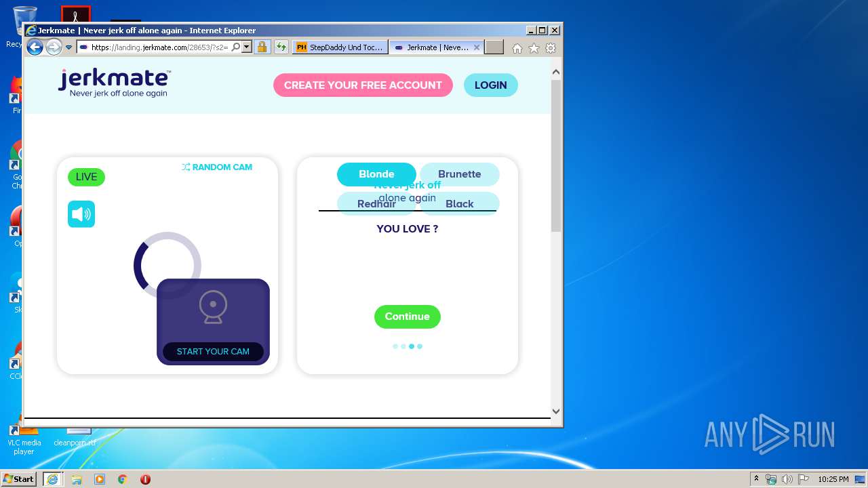Select the Black option
The width and height of the screenshot is (868, 488).
[460, 204]
